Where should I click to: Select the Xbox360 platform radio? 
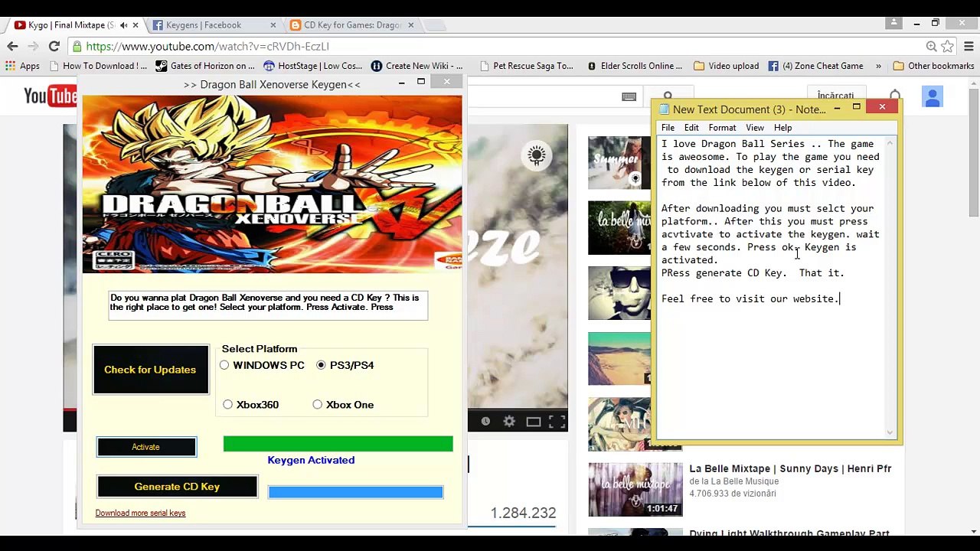tap(227, 405)
